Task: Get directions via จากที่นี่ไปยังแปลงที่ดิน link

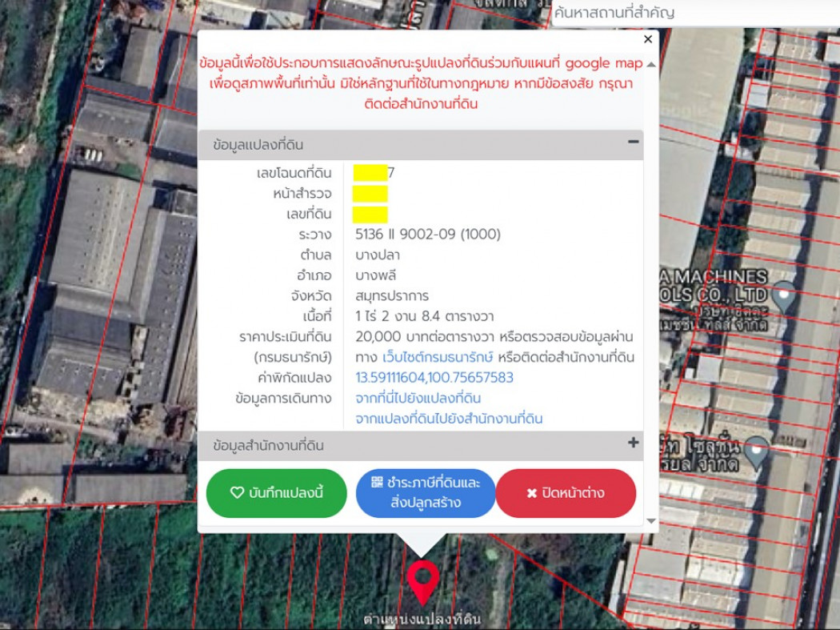Action: (x=418, y=399)
